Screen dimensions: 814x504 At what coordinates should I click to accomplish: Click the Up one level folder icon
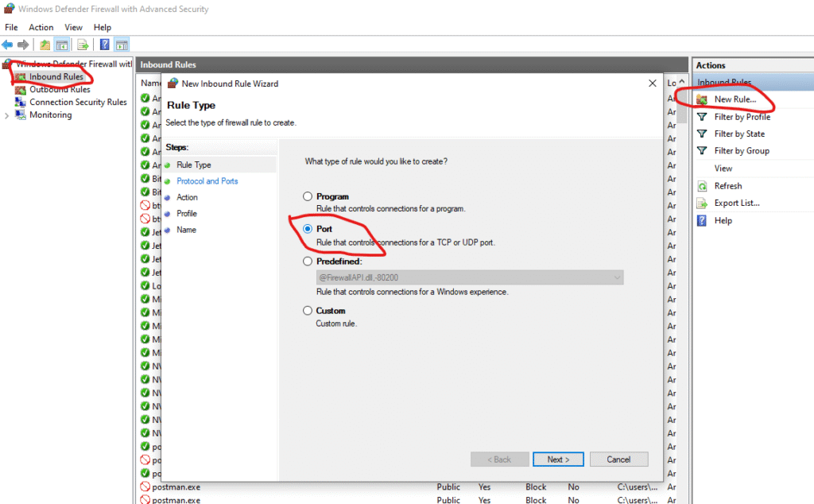45,45
